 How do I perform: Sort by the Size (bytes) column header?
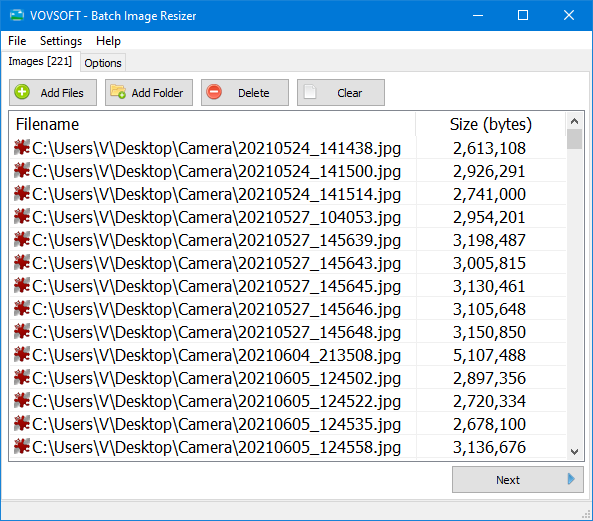pos(491,124)
